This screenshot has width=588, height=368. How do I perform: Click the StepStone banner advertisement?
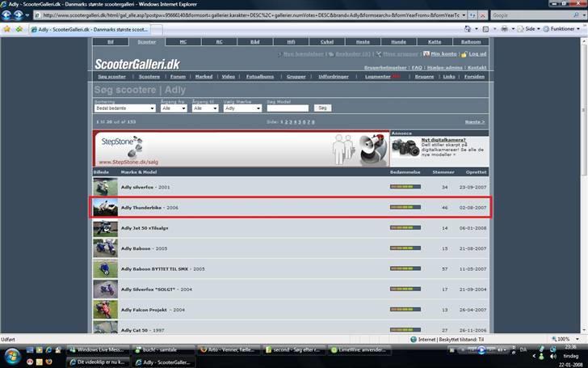(x=241, y=149)
